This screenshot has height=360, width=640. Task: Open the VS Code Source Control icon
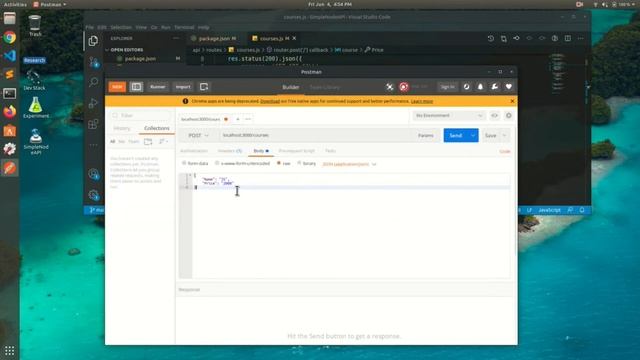[x=93, y=62]
